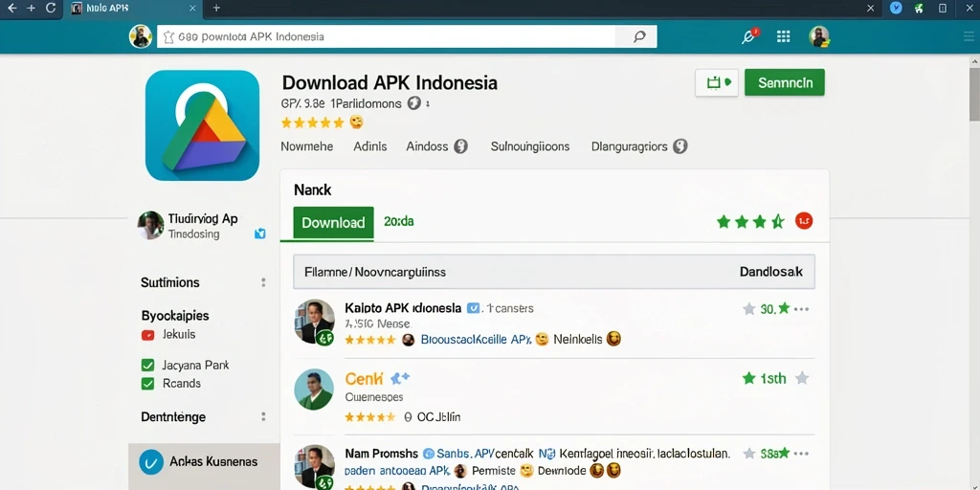Click the Nam Promshs user avatar
The image size is (980, 490).
(x=314, y=467)
